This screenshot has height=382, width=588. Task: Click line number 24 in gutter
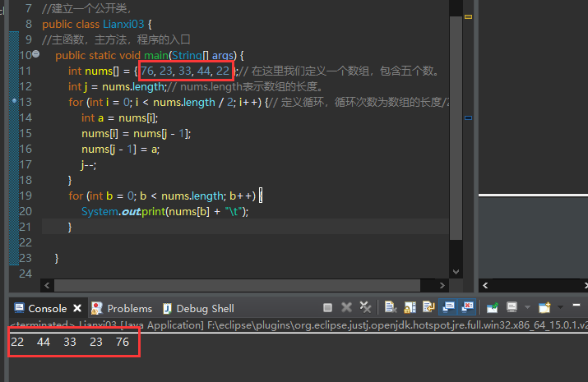(25, 274)
